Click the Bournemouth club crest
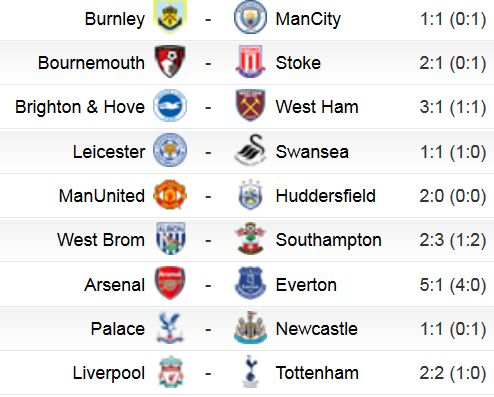 point(170,62)
